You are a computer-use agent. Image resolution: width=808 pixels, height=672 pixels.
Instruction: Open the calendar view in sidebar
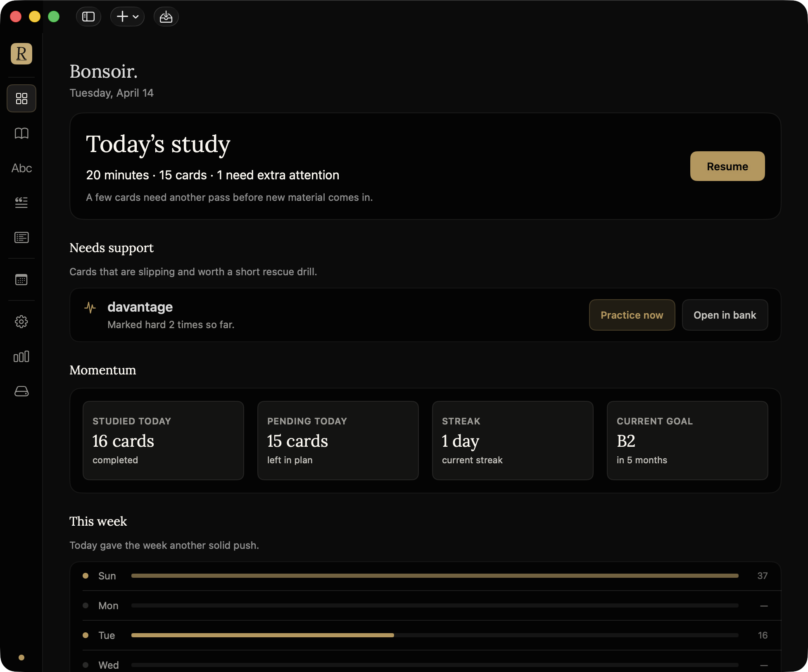tap(21, 279)
